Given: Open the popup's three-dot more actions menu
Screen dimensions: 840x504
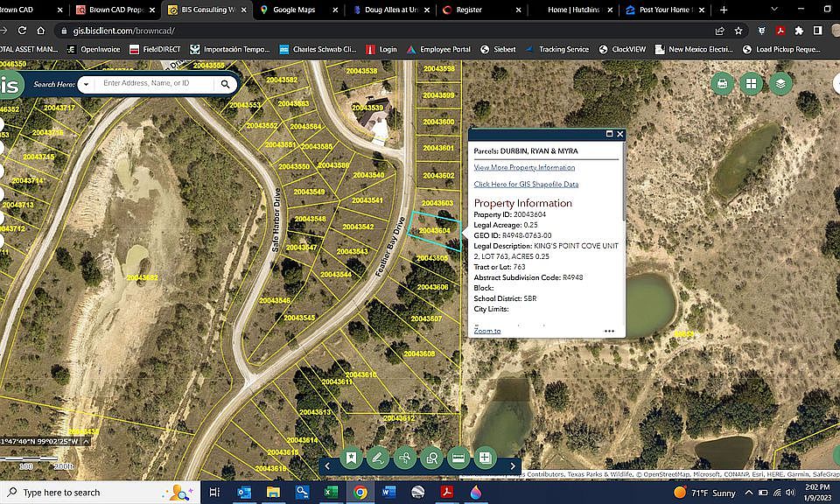Looking at the screenshot, I should (x=609, y=331).
